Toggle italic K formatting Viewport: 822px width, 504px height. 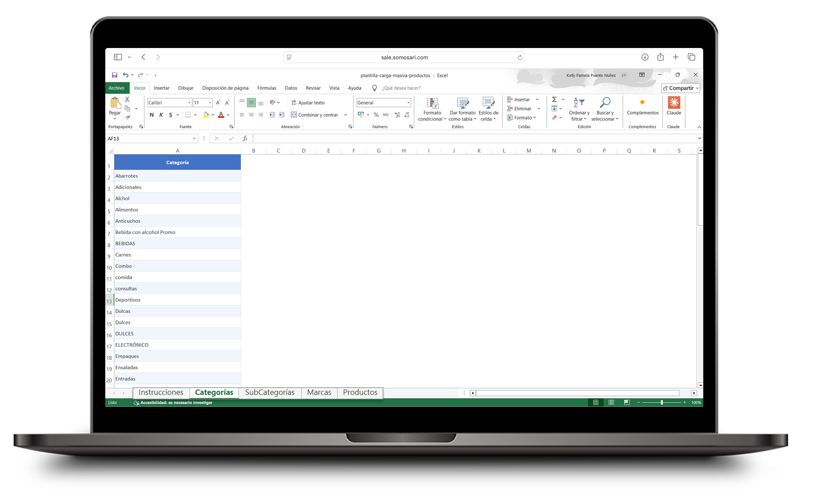click(161, 115)
